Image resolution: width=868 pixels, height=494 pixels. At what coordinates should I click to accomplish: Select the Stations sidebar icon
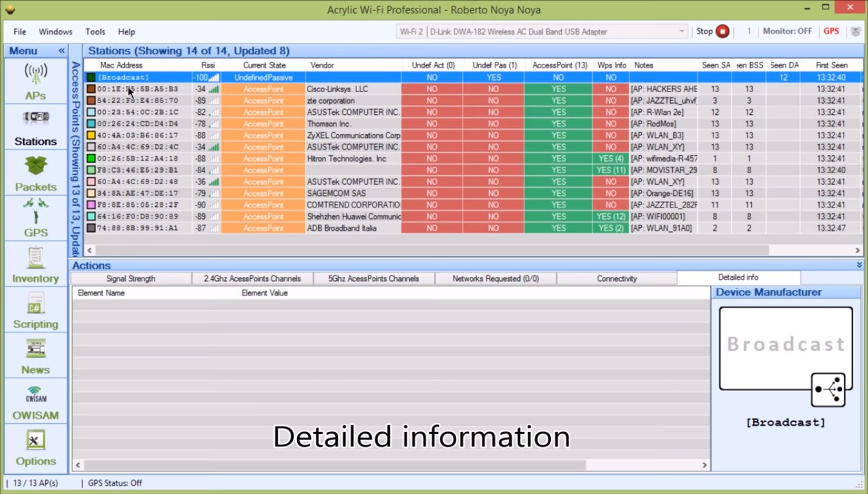(35, 119)
